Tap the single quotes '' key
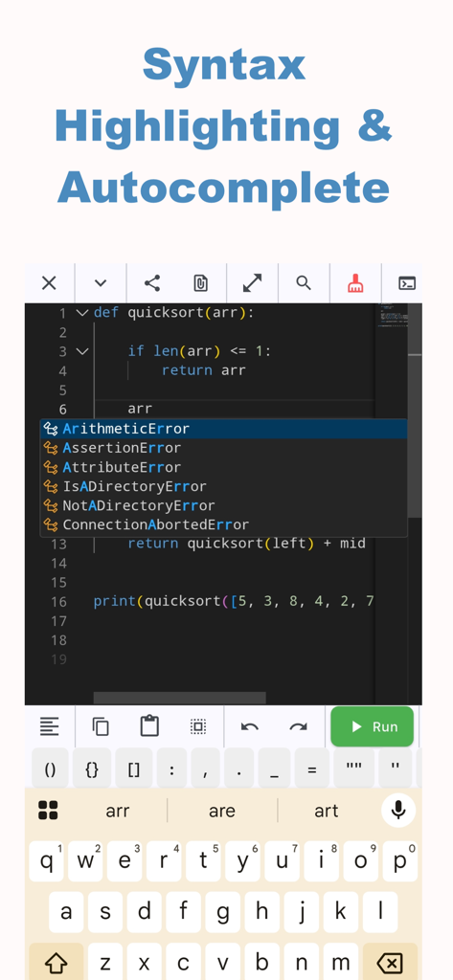453x980 pixels. coord(395,769)
